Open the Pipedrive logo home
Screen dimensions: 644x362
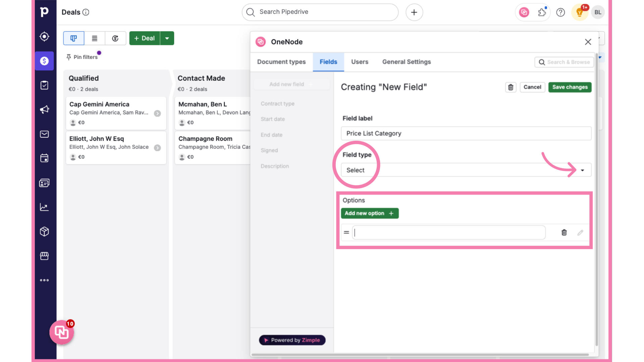[x=44, y=12]
